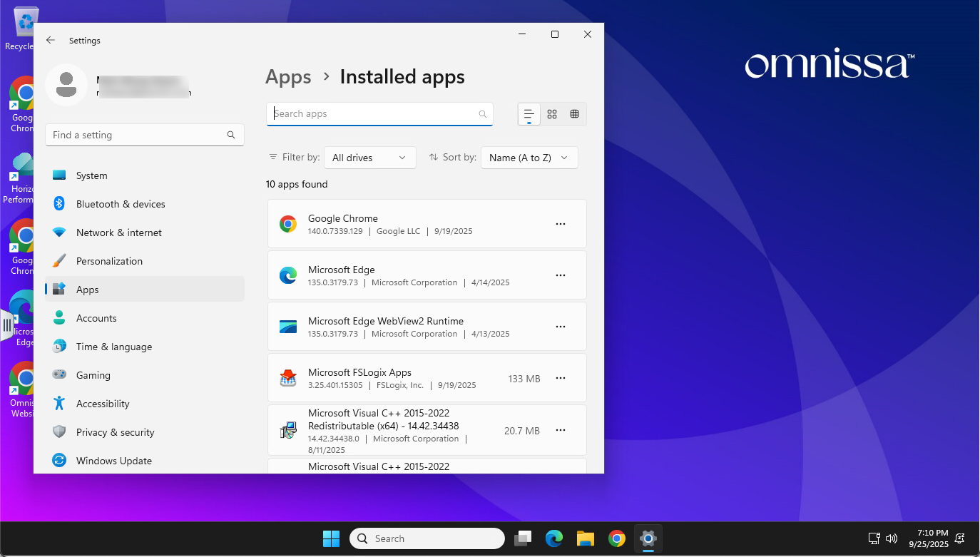Expand the Filter by All drives dropdown
This screenshot has width=980, height=557.
[369, 158]
